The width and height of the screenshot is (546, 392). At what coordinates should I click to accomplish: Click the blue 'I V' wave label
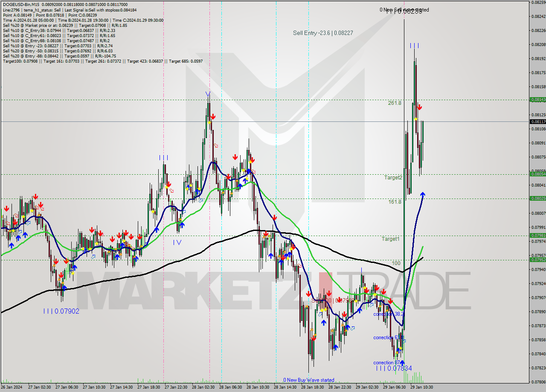click(x=177, y=242)
